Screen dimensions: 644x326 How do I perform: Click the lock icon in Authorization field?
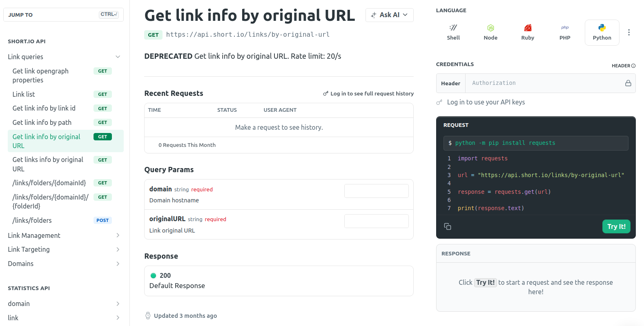pyautogui.click(x=628, y=83)
